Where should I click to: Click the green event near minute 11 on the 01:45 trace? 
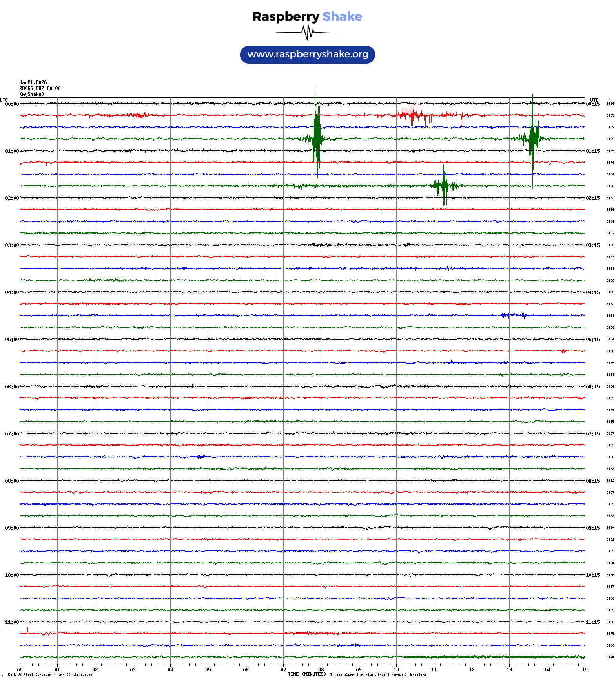pos(444,185)
